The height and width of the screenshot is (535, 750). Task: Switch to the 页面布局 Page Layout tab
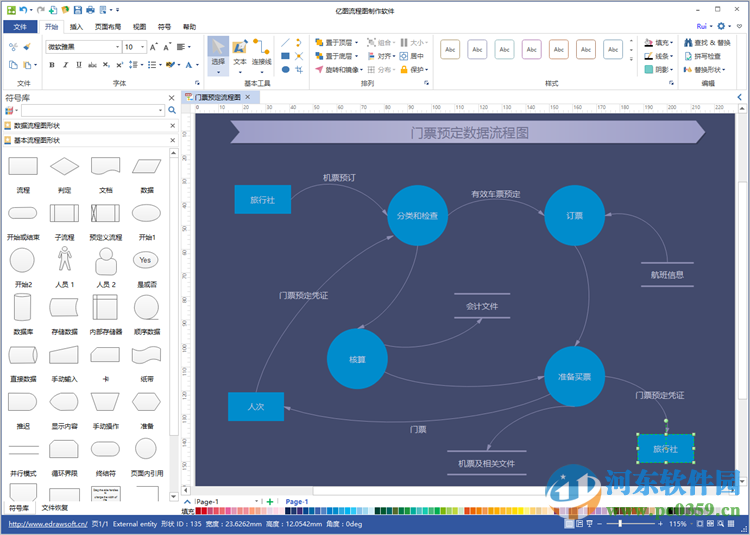[108, 27]
